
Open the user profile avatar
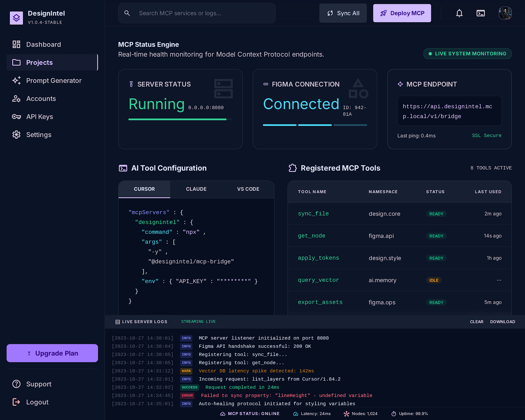(505, 13)
